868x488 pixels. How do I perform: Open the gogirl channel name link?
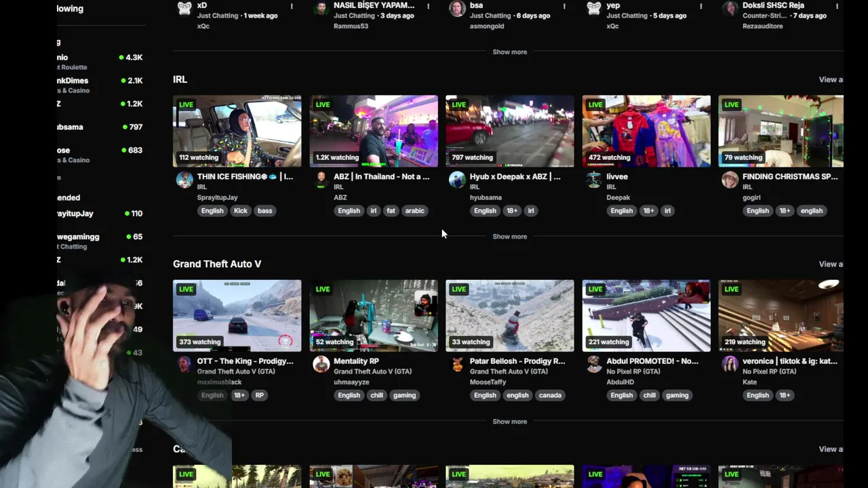[751, 197]
